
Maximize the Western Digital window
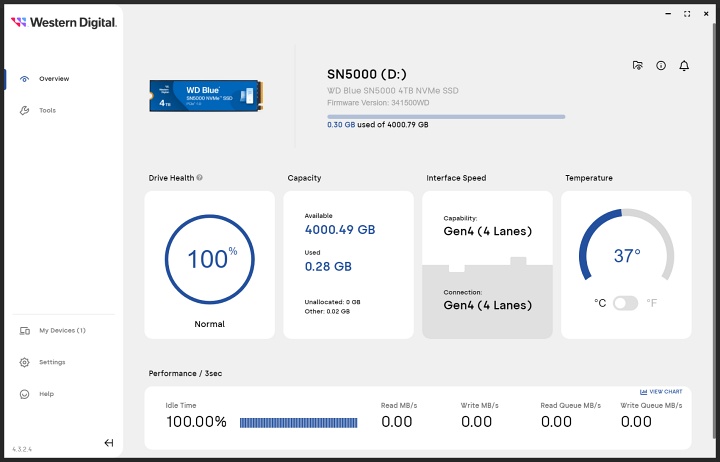[x=687, y=14]
